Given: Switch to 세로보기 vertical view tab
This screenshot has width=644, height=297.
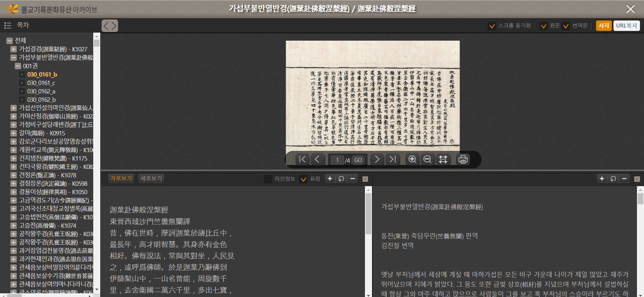Looking at the screenshot, I should click(151, 178).
